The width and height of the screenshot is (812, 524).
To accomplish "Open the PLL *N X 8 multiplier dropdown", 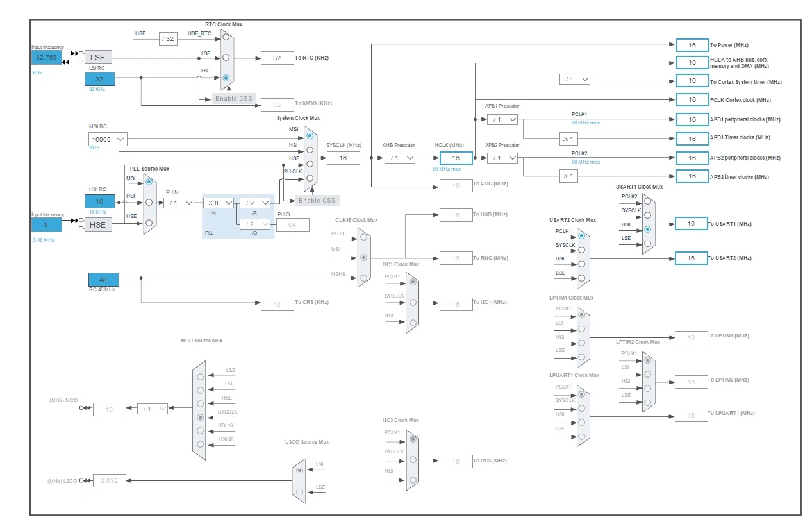I will 219,203.
